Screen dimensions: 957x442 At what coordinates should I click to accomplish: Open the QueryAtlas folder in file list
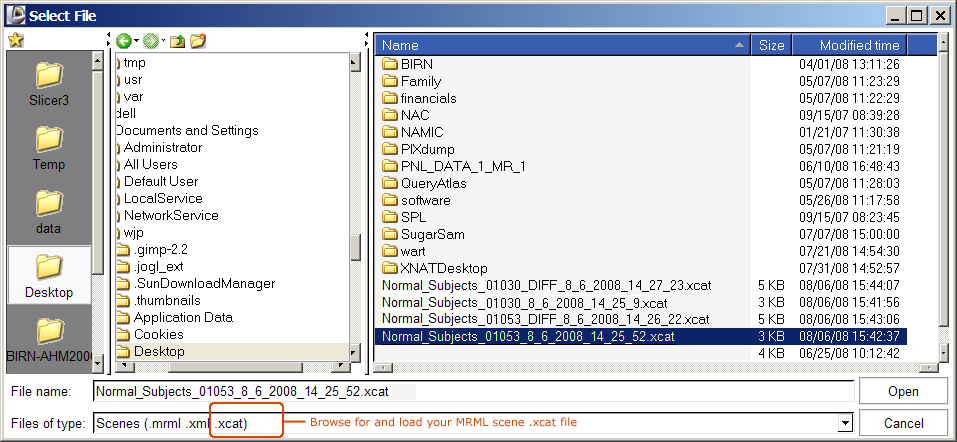(x=433, y=183)
